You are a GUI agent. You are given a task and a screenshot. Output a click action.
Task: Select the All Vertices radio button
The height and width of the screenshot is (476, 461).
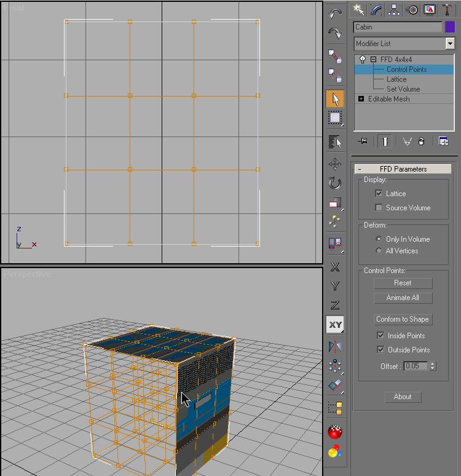click(379, 251)
